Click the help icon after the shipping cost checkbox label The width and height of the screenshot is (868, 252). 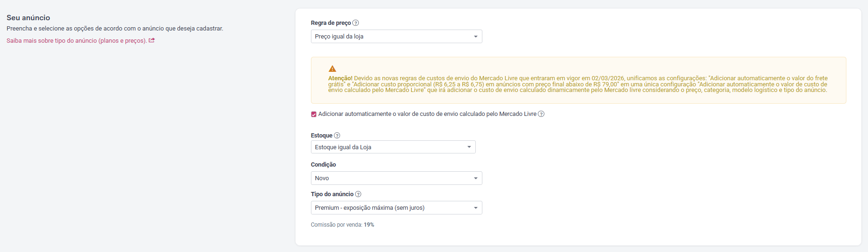[541, 114]
